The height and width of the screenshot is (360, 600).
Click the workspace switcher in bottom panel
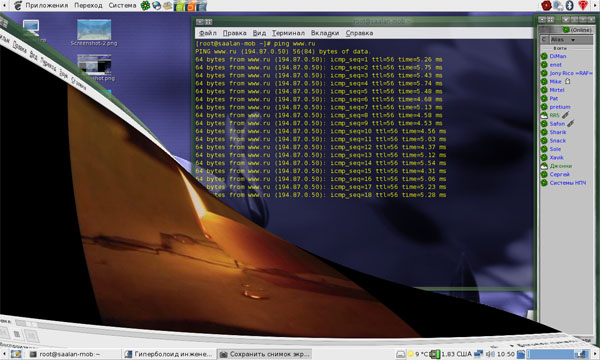[x=558, y=355]
